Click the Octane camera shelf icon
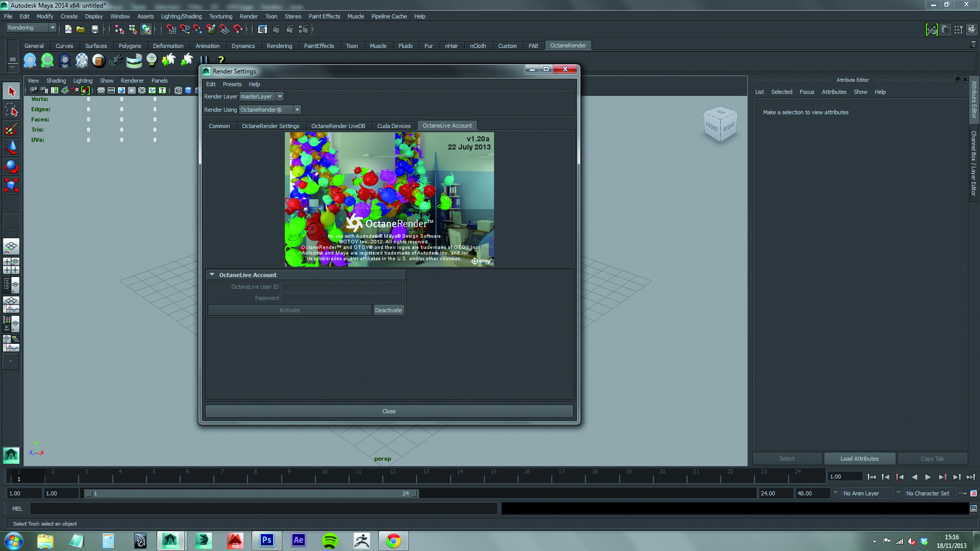 (x=116, y=61)
